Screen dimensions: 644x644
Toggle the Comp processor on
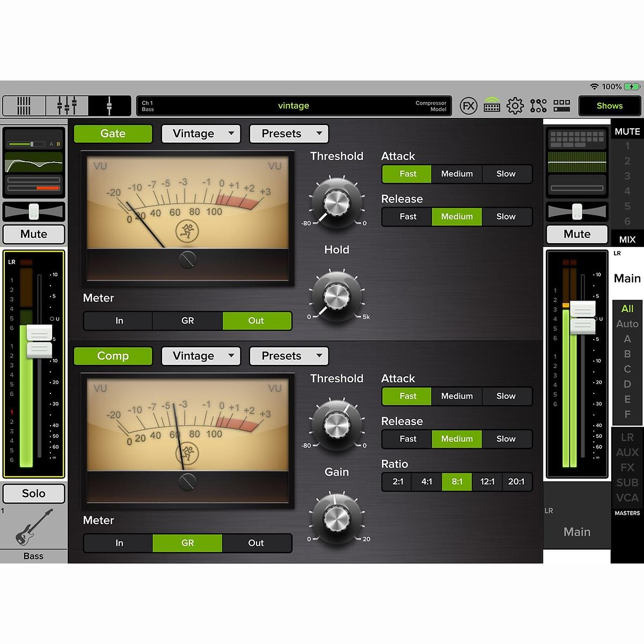point(113,356)
